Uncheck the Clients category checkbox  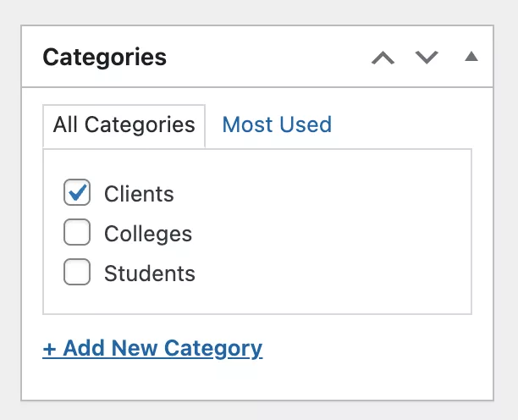(x=77, y=192)
